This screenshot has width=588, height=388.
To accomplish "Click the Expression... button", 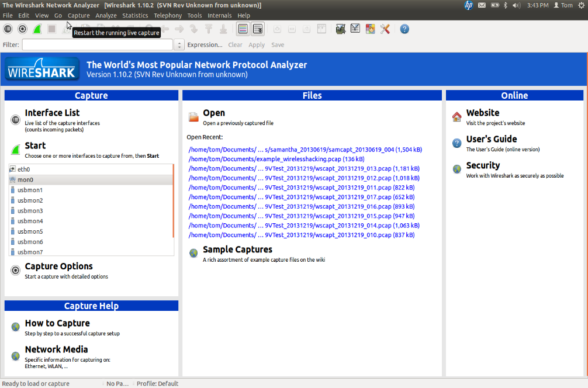I will pos(205,44).
